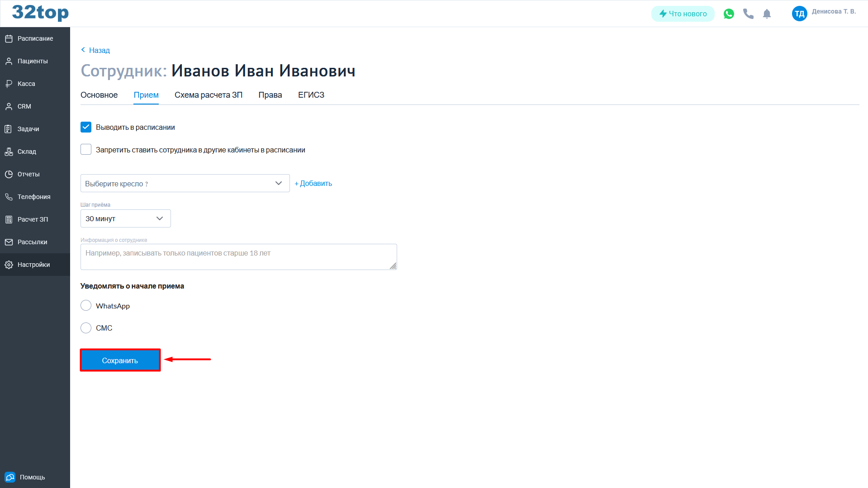Focus the Информация о сотруднике text area
This screenshot has height=488, width=868.
[238, 257]
